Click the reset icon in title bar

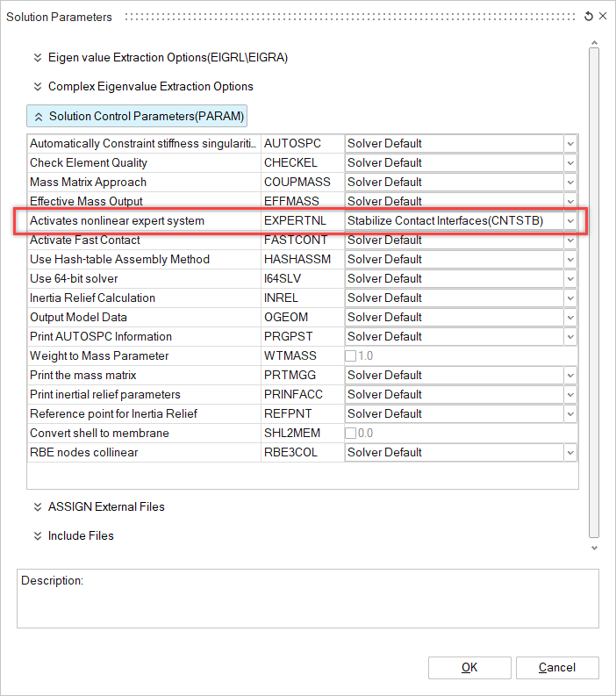coord(589,17)
